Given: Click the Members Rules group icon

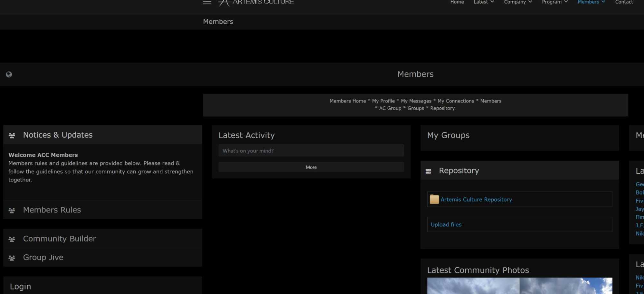Looking at the screenshot, I should pos(12,211).
